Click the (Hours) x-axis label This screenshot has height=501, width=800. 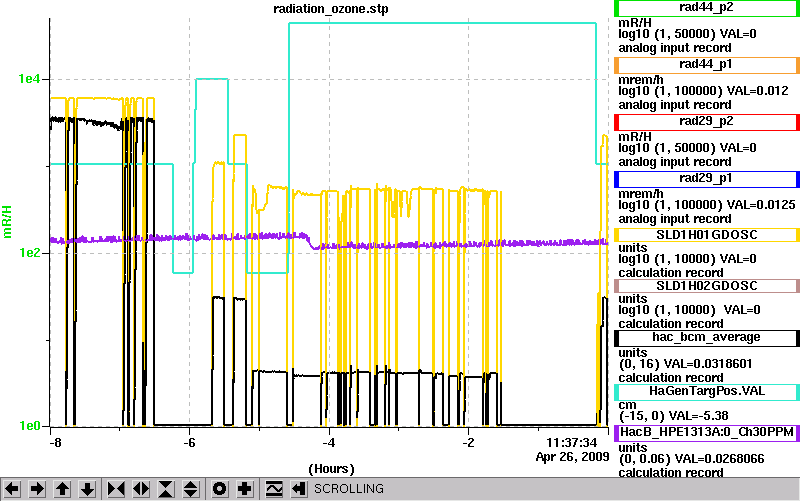[x=331, y=469]
